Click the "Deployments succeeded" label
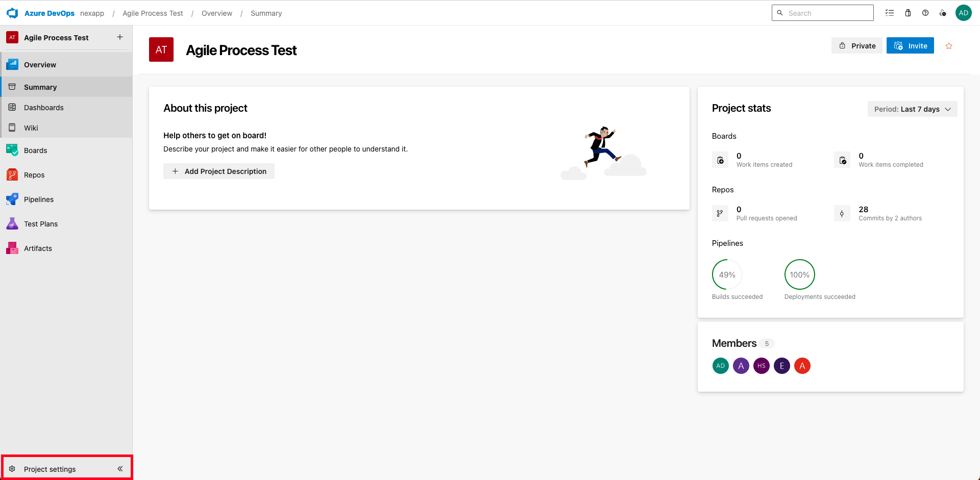980x480 pixels. (x=820, y=297)
